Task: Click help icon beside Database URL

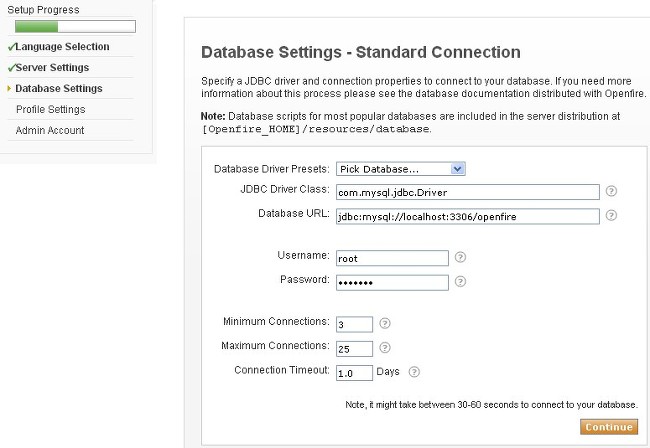Action: 611,215
